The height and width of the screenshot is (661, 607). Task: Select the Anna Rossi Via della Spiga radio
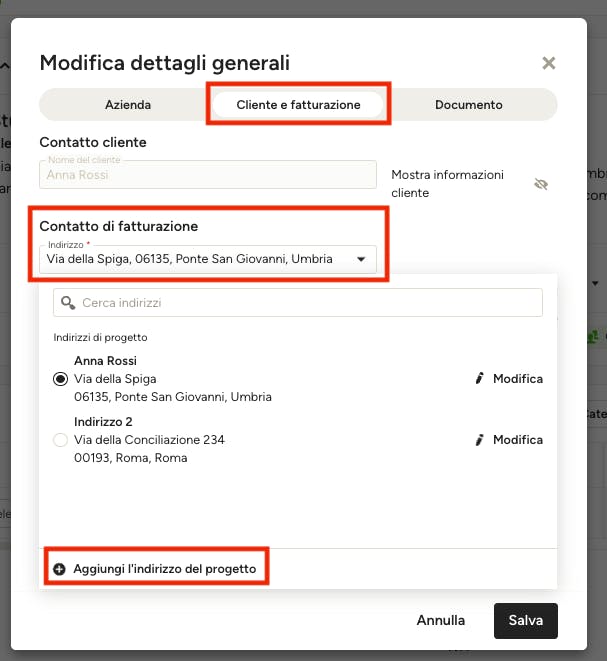point(60,379)
